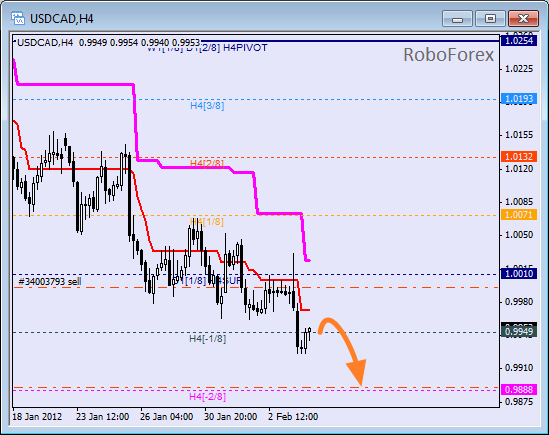Click the 2 Feb 12:00 time label
This screenshot has width=549, height=435.
293,417
